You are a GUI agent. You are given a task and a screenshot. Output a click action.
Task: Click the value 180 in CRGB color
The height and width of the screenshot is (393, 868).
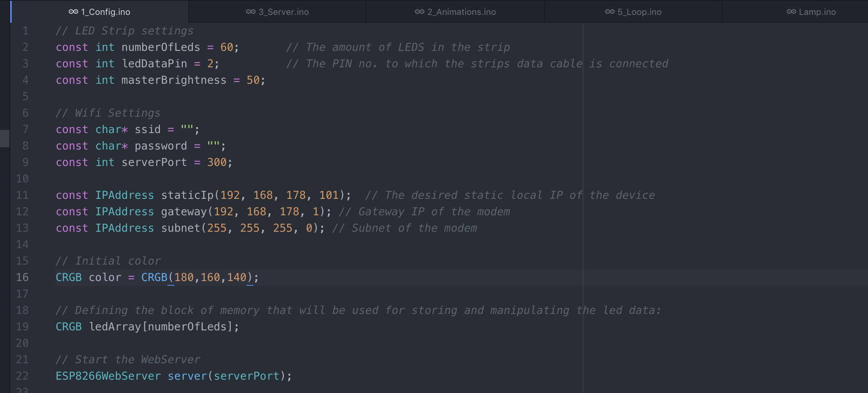[184, 277]
